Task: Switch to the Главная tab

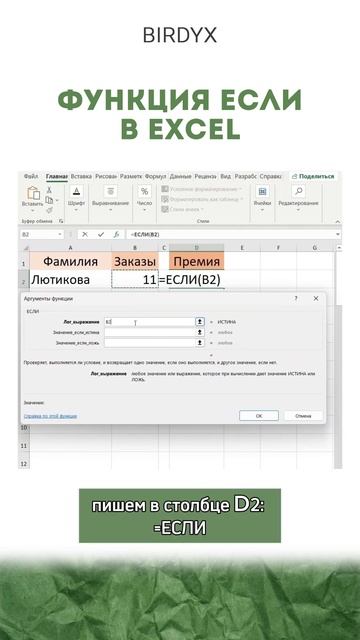Action: (x=57, y=176)
